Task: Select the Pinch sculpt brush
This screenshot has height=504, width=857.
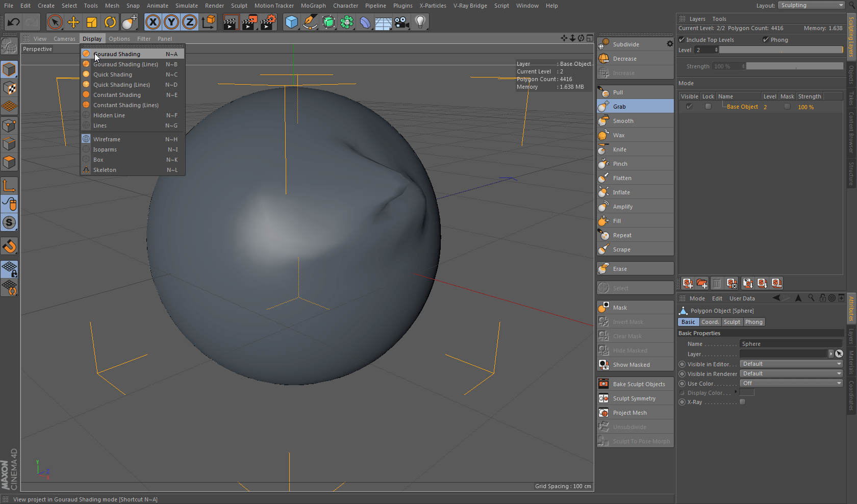Action: [x=635, y=164]
